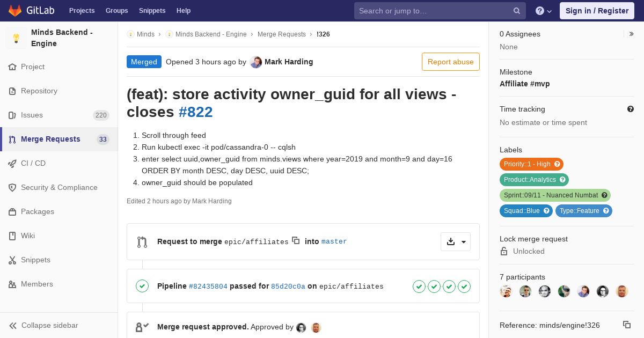Image resolution: width=644 pixels, height=338 pixels.
Task: Click the Wiki book icon
Action: point(12,236)
